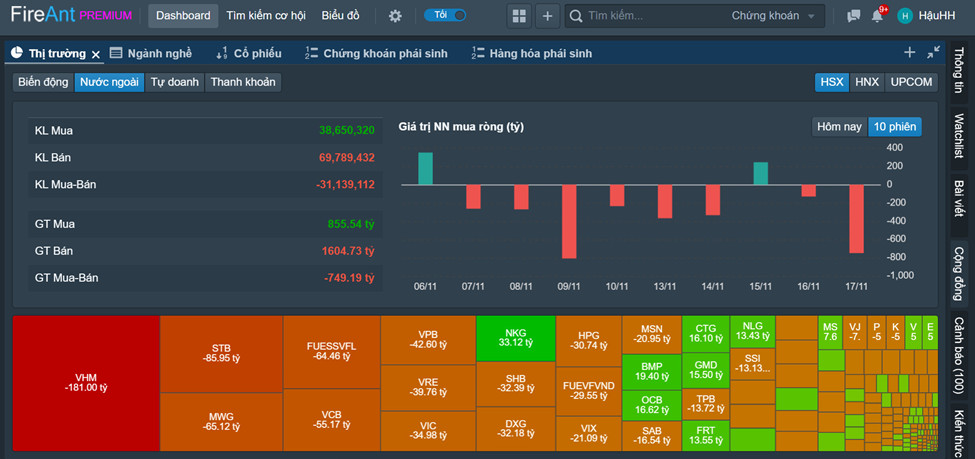
Task: Open the Biểu đồ menu
Action: click(341, 16)
